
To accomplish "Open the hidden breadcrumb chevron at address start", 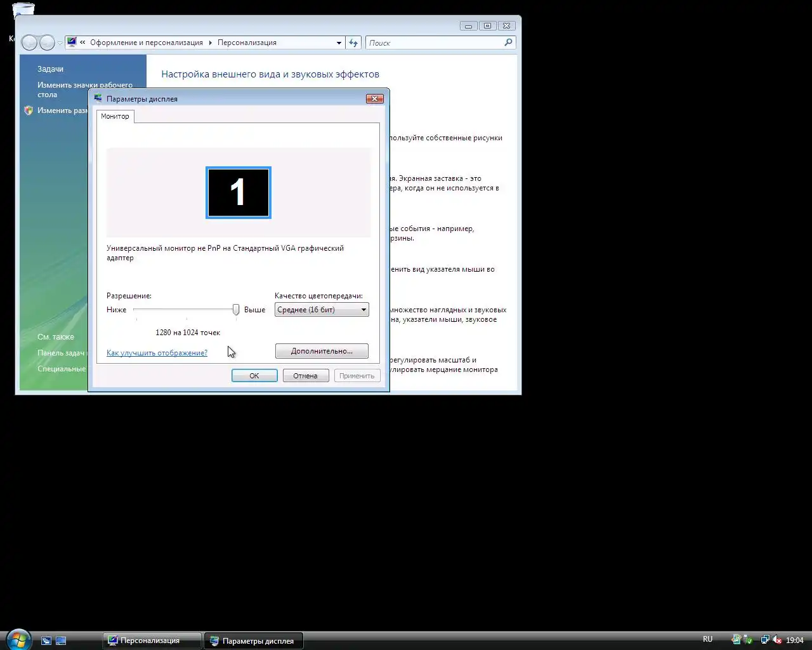I will (x=82, y=43).
